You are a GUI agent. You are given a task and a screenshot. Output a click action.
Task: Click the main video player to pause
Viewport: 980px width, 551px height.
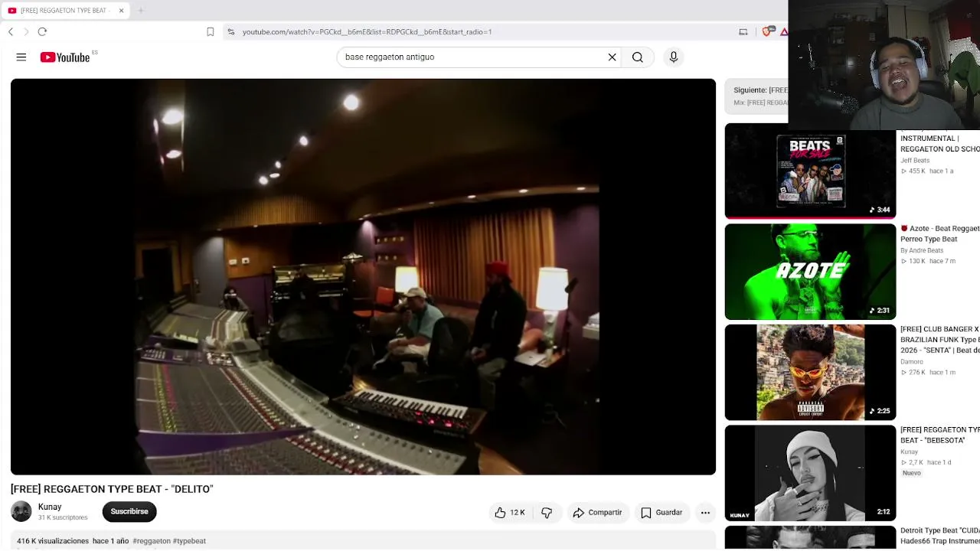[363, 277]
